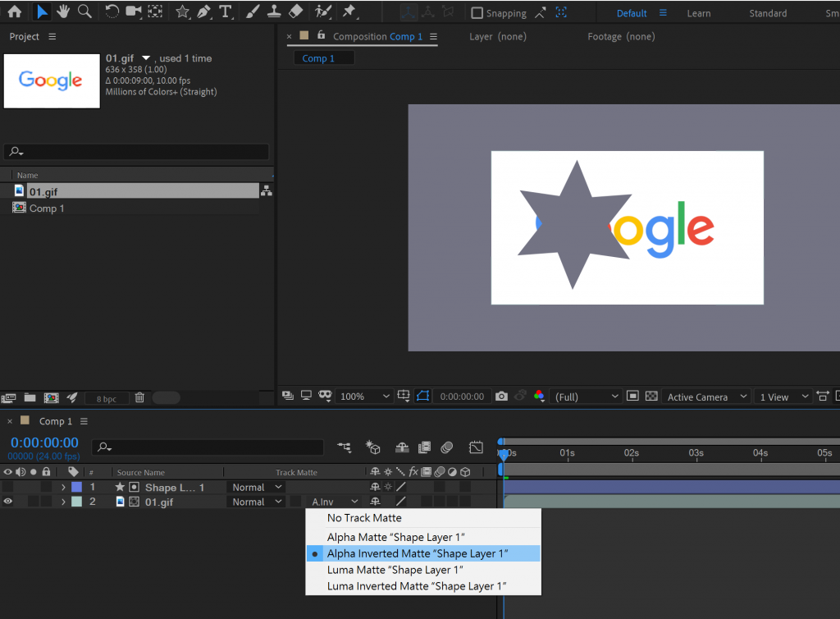Select Comp 1 in the Project list
Viewport: 840px width, 619px height.
pos(47,209)
